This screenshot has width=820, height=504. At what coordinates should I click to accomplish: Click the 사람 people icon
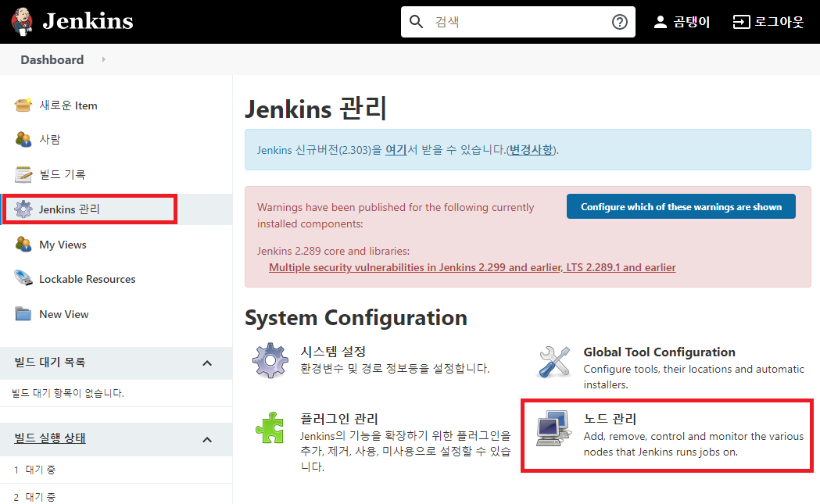click(23, 140)
